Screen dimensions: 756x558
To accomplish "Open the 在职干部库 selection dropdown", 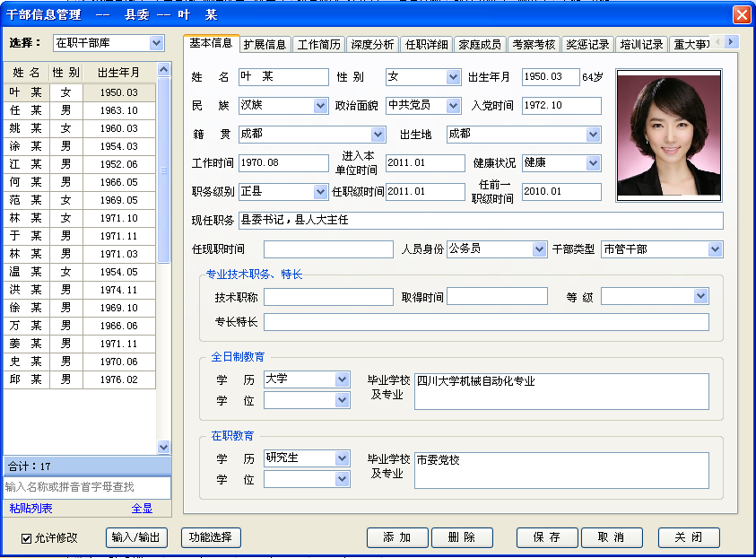I will pyautogui.click(x=157, y=43).
